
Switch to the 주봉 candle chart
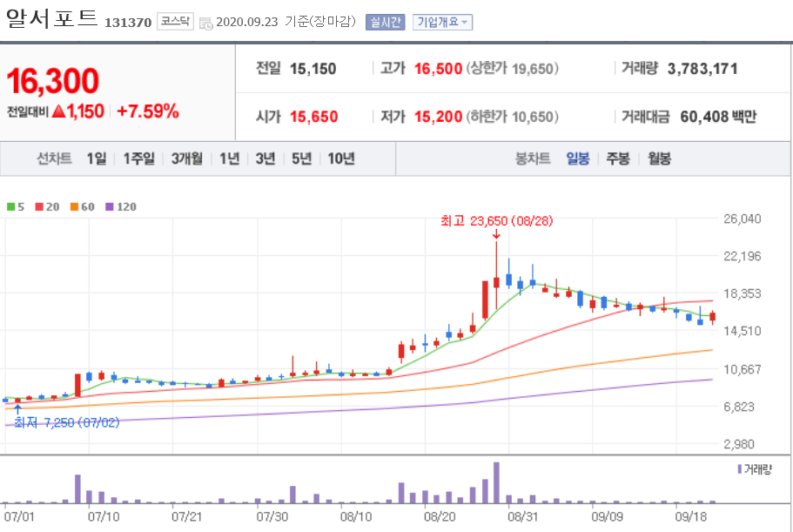(x=618, y=158)
